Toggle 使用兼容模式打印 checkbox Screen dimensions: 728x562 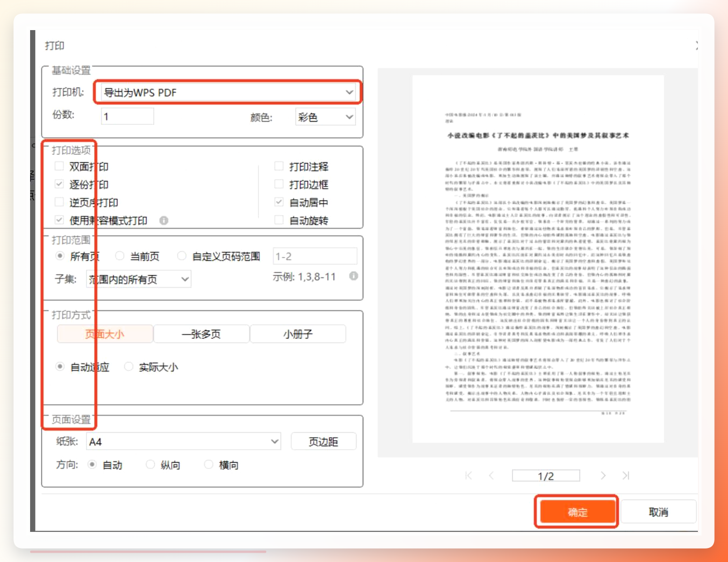(59, 220)
